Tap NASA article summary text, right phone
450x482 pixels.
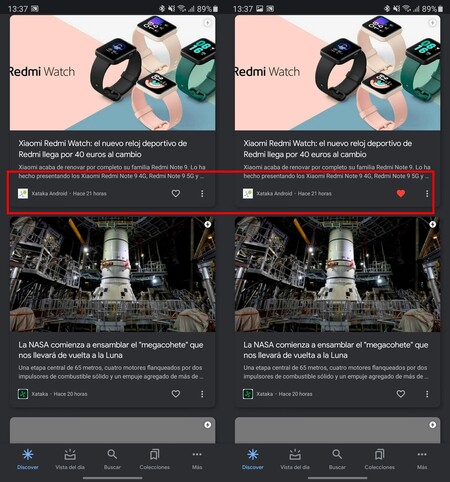pos(336,372)
